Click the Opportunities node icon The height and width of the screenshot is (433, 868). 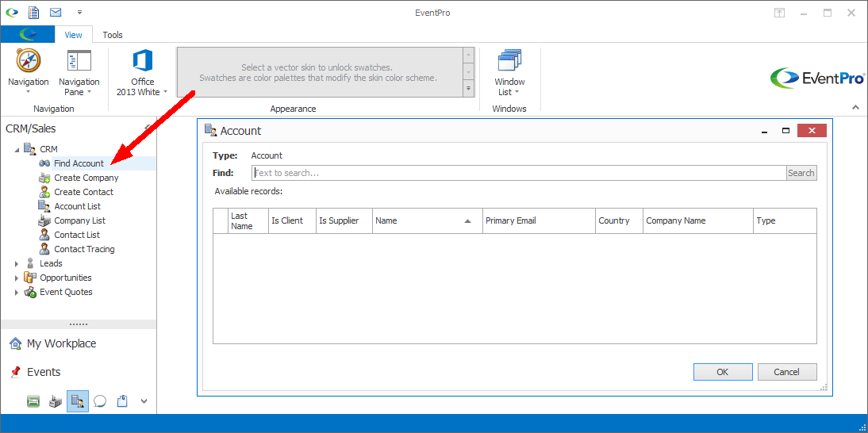pos(30,278)
